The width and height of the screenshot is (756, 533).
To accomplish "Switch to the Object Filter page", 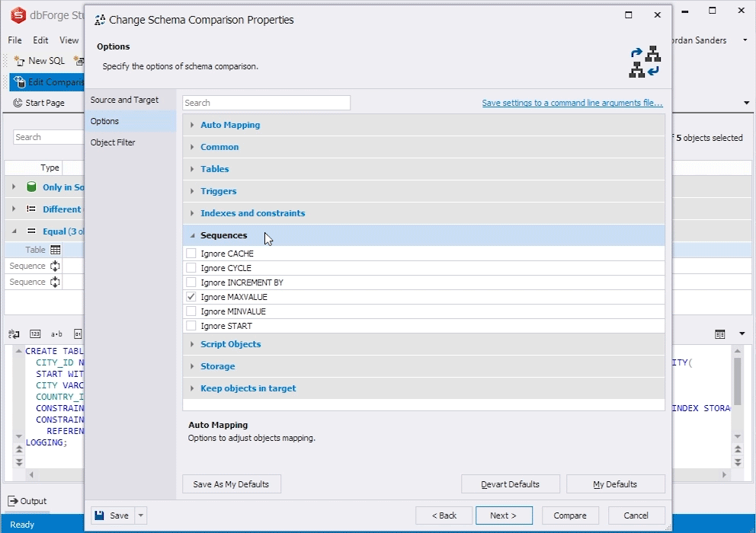I will pyautogui.click(x=113, y=142).
